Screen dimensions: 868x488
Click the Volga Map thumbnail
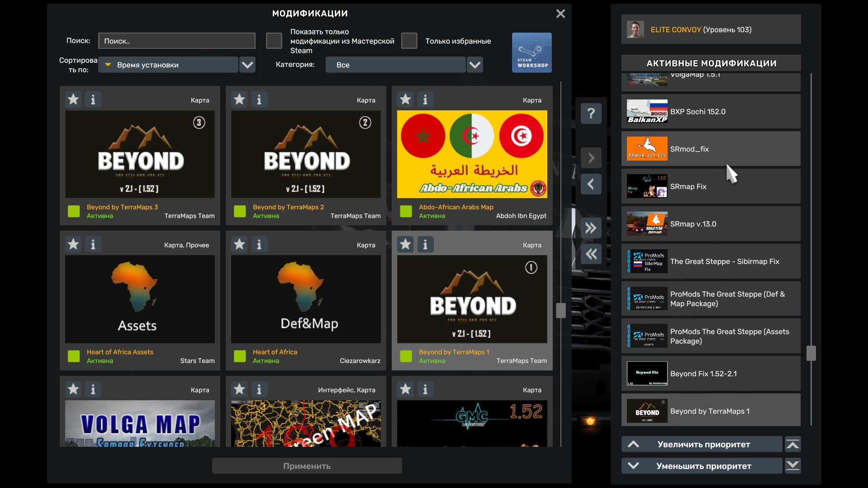(140, 423)
